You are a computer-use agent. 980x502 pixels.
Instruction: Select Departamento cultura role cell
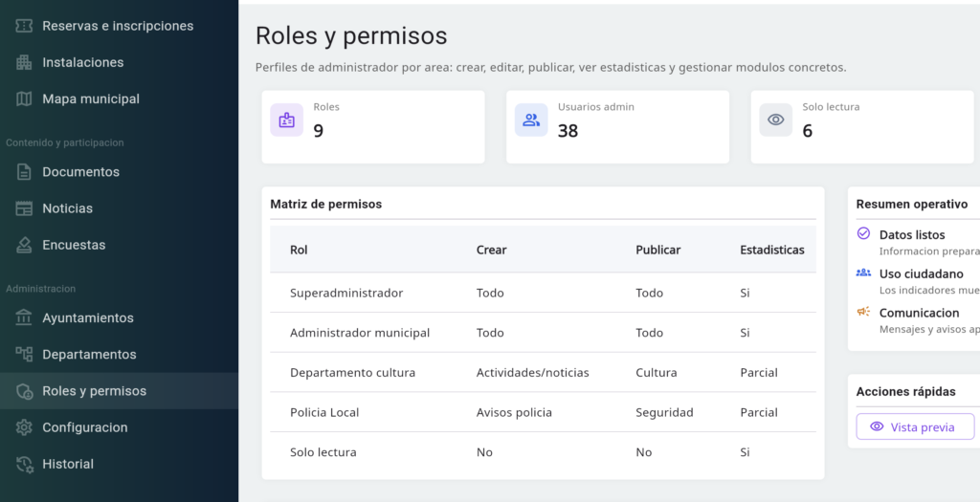point(352,373)
